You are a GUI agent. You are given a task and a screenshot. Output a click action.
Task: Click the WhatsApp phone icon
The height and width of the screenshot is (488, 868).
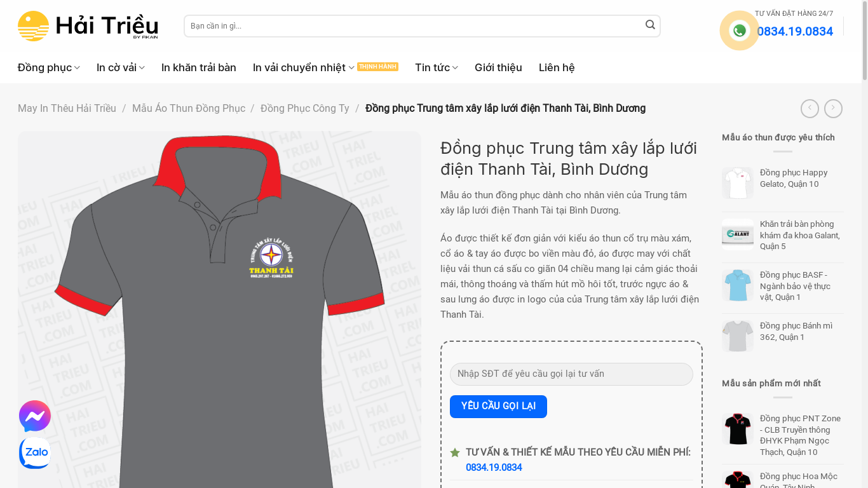click(739, 30)
